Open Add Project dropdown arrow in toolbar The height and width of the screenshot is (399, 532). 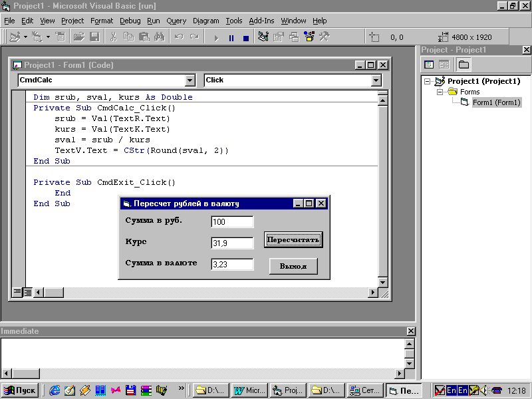pyautogui.click(x=25, y=37)
